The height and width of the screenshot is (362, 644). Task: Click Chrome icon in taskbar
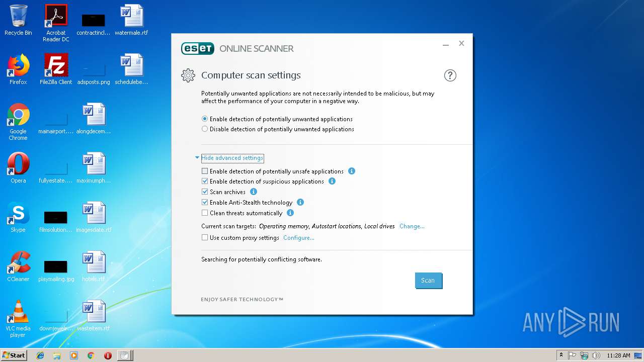point(91,355)
